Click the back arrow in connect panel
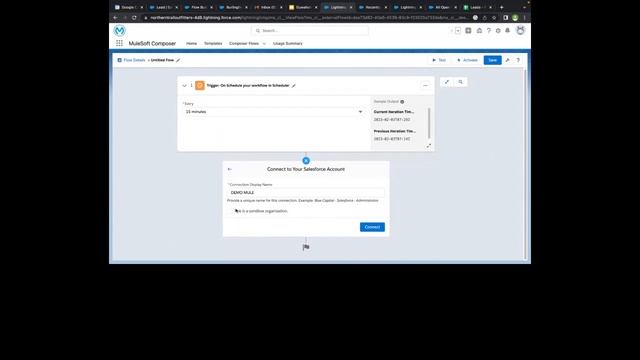 tap(229, 169)
